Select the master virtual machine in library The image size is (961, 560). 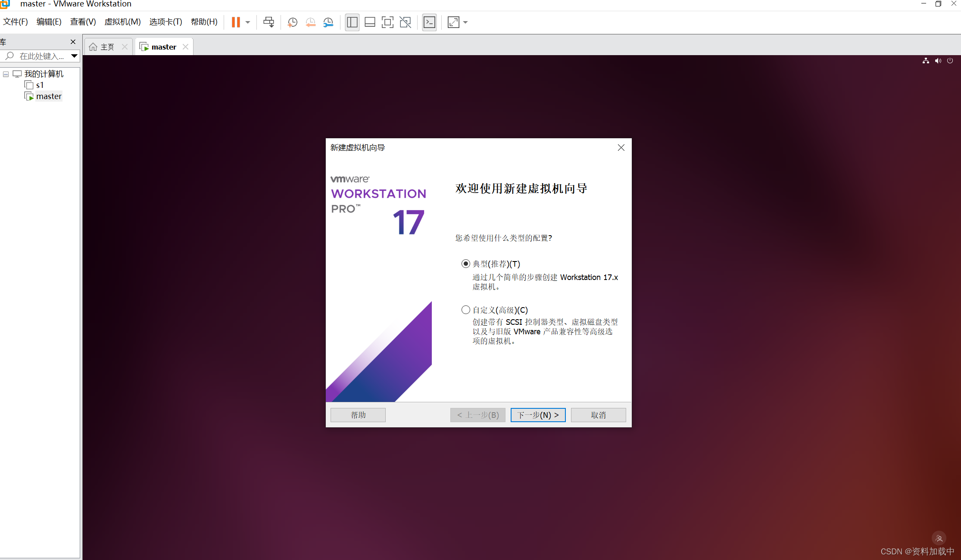coord(49,96)
